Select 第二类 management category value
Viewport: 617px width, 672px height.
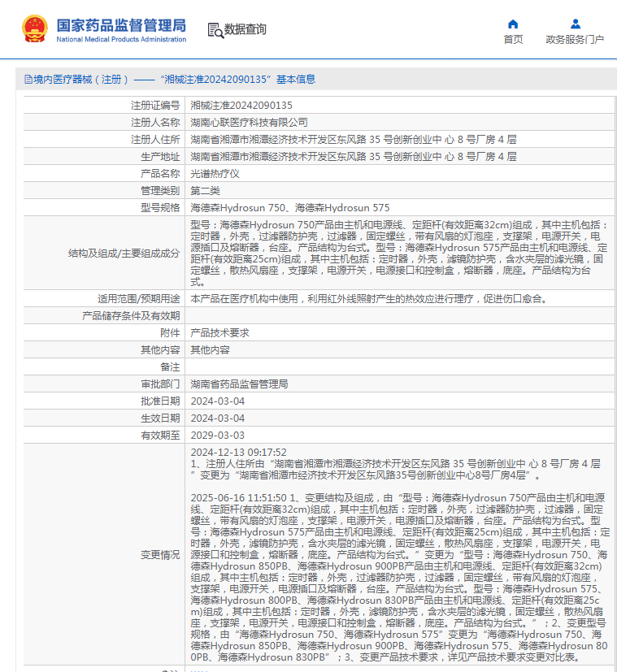(205, 191)
